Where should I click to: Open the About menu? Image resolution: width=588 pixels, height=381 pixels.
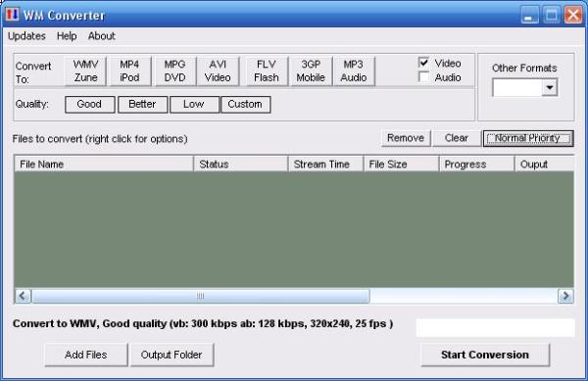pos(102,36)
